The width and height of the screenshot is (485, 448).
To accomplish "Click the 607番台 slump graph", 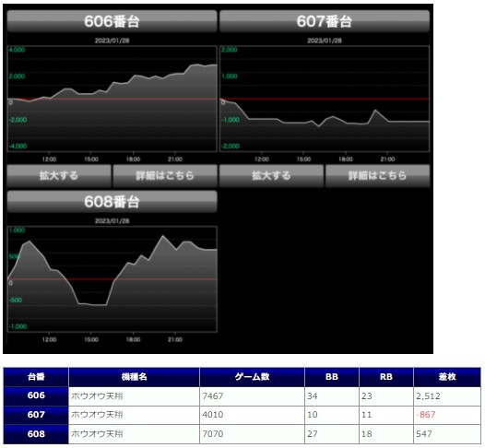I will coord(325,99).
